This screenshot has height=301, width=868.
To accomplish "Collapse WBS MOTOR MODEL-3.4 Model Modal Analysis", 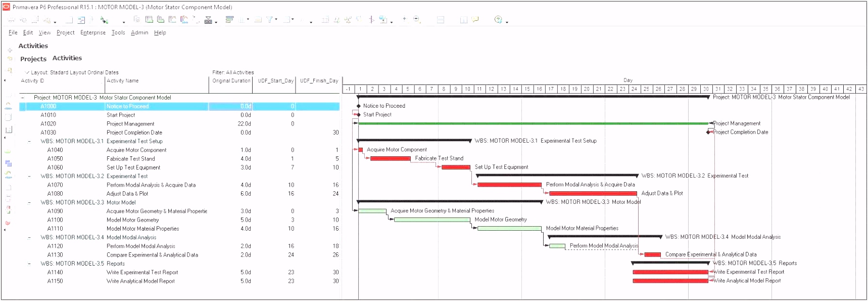I will [29, 237].
